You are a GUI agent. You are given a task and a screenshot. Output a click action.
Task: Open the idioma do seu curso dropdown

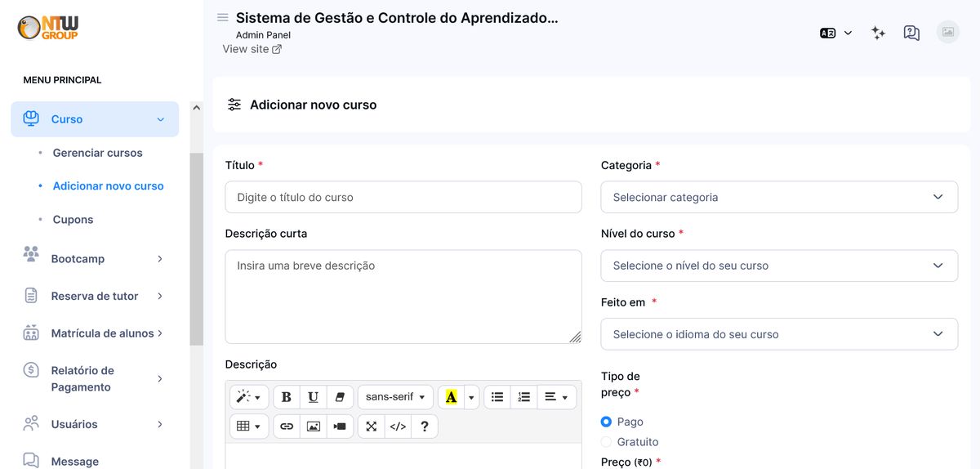point(779,334)
